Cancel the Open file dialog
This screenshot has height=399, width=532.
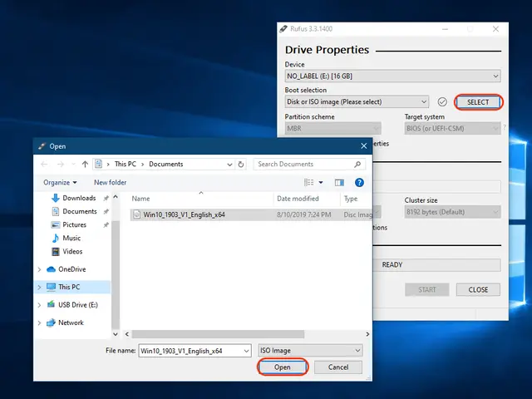point(338,367)
